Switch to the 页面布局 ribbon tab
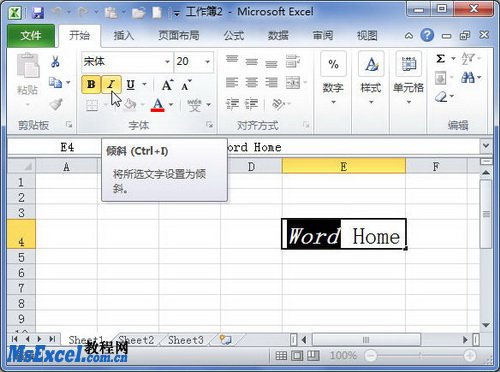This screenshot has height=372, width=500. coord(179,35)
